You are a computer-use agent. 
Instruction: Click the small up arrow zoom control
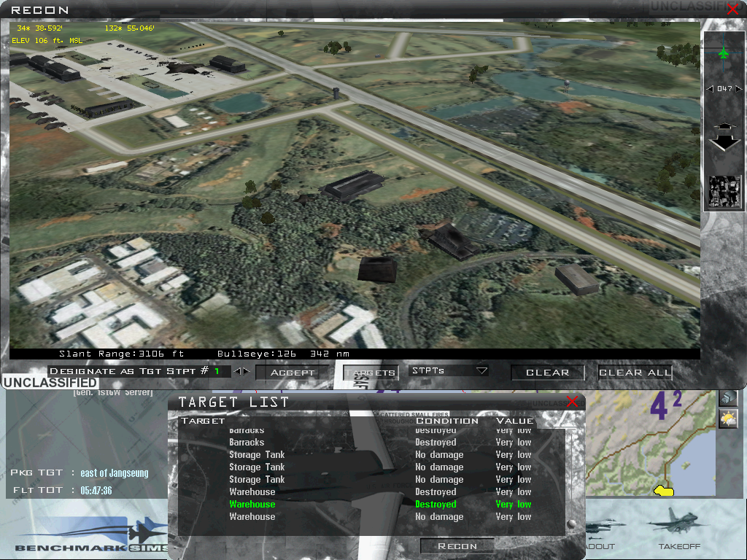(x=724, y=125)
